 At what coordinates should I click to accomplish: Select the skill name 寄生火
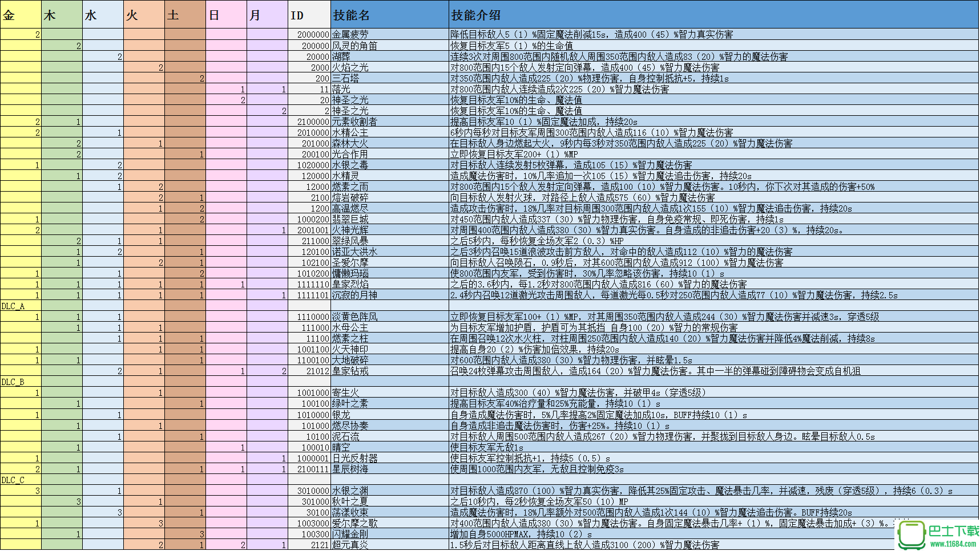click(390, 392)
